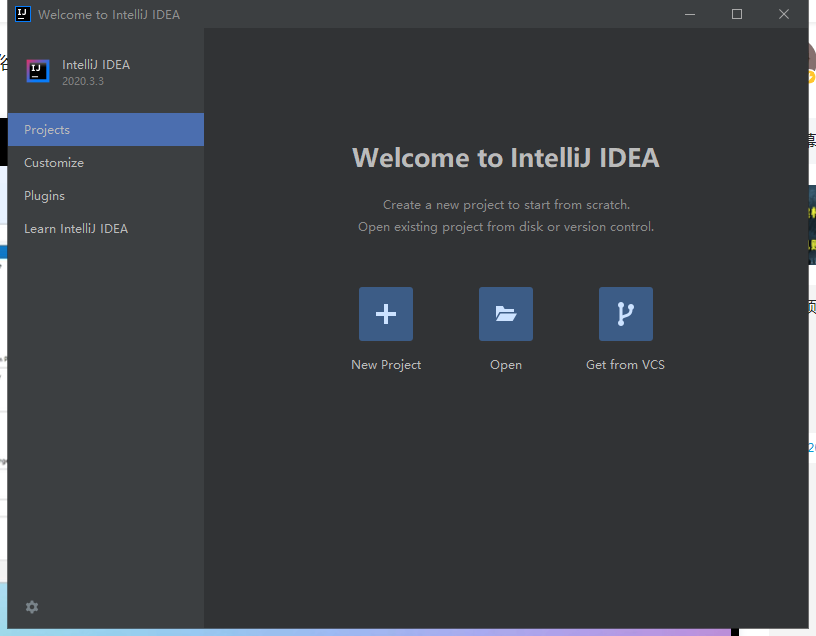Maximize the Welcome window

pyautogui.click(x=737, y=14)
